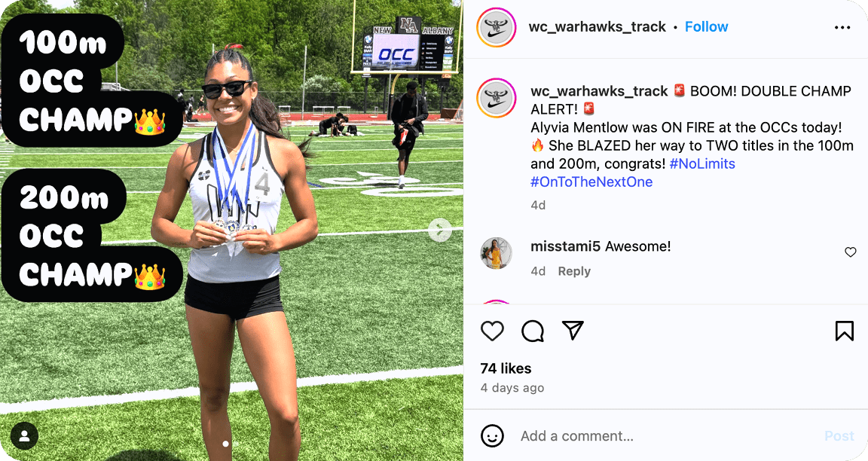Open misstami5's profile picture
Screen dimensions: 868x461
click(x=496, y=253)
